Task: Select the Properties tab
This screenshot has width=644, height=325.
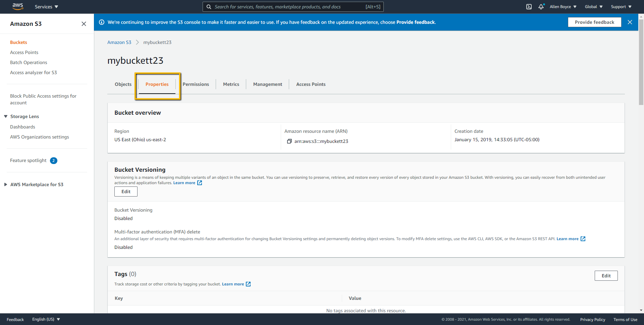Action: [x=157, y=84]
